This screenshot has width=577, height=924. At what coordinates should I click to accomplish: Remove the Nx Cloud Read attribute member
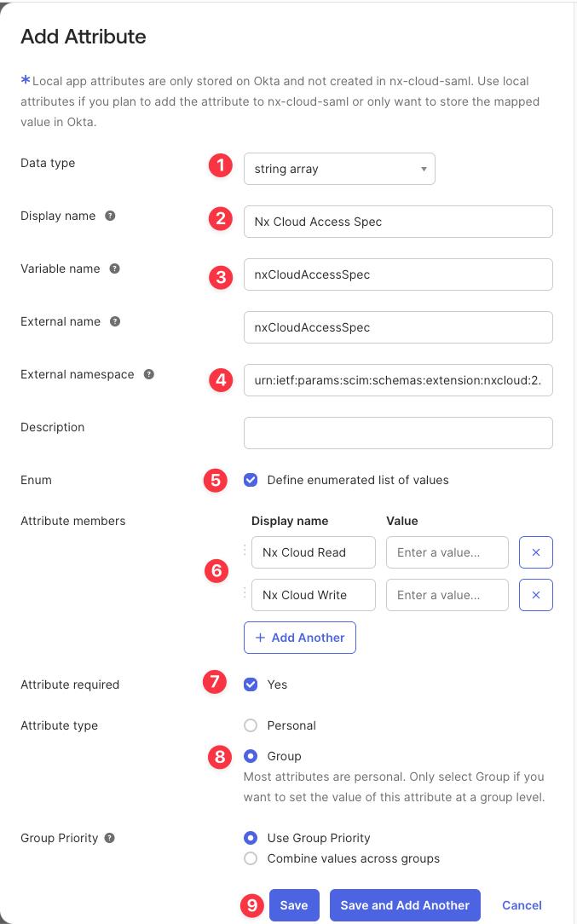click(x=537, y=552)
